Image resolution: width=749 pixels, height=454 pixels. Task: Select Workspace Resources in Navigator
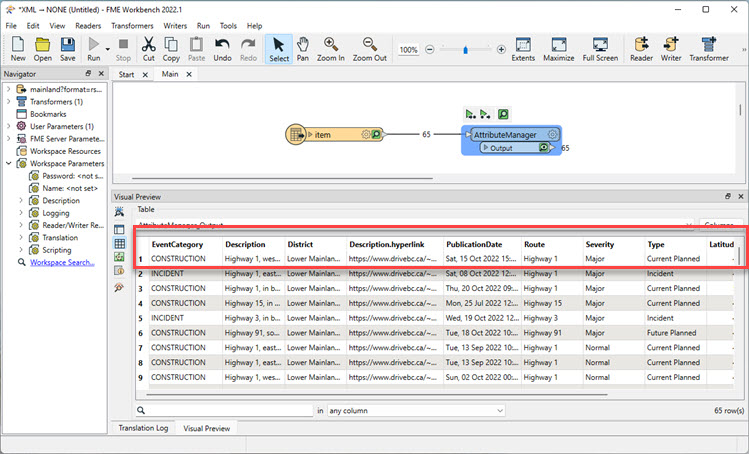65,151
